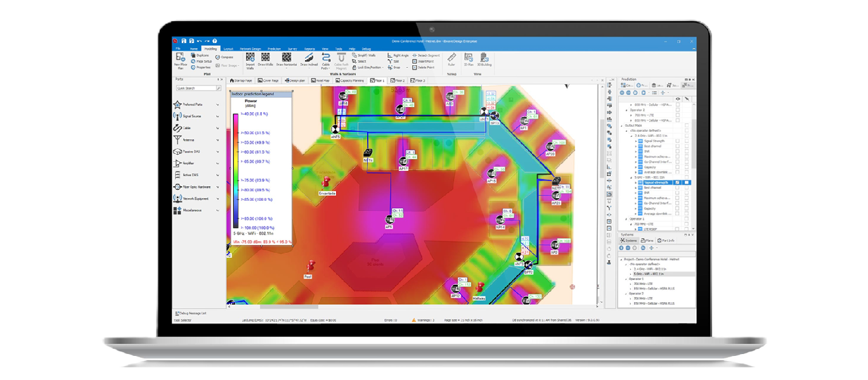Screen dimensions: 868x380
Task: Open the Ruler measurement tool
Action: (x=451, y=59)
